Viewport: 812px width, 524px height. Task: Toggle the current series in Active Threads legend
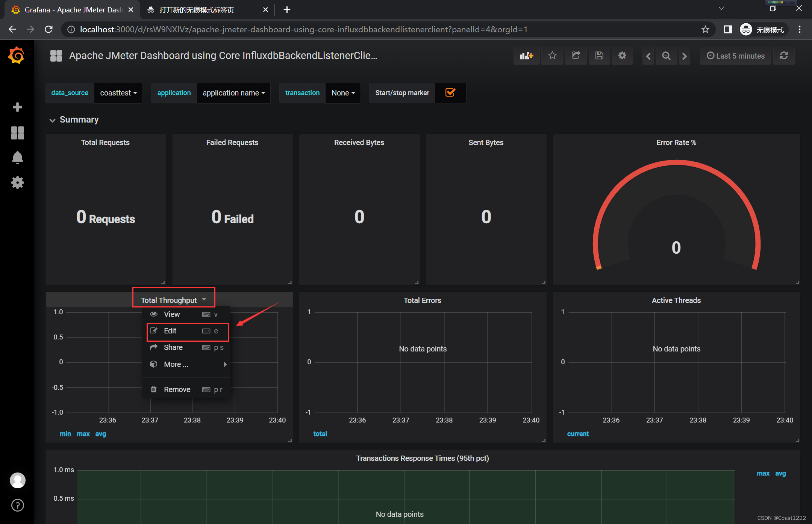tap(578, 434)
